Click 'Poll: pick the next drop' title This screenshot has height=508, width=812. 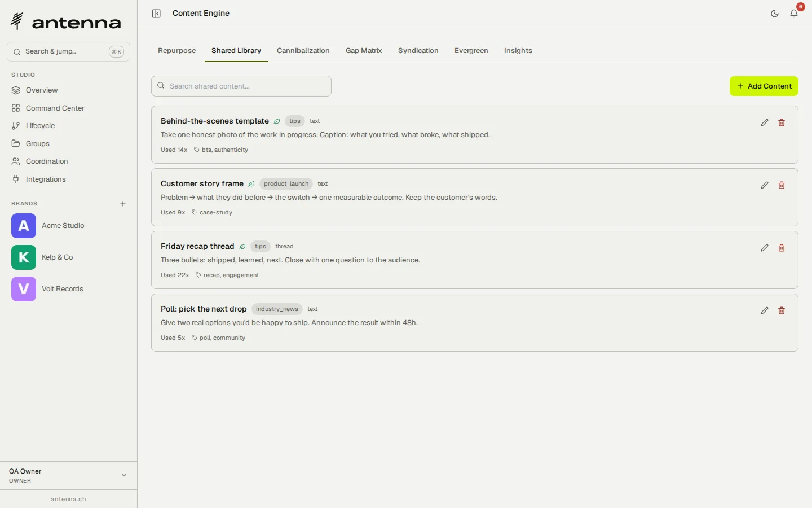coord(204,309)
